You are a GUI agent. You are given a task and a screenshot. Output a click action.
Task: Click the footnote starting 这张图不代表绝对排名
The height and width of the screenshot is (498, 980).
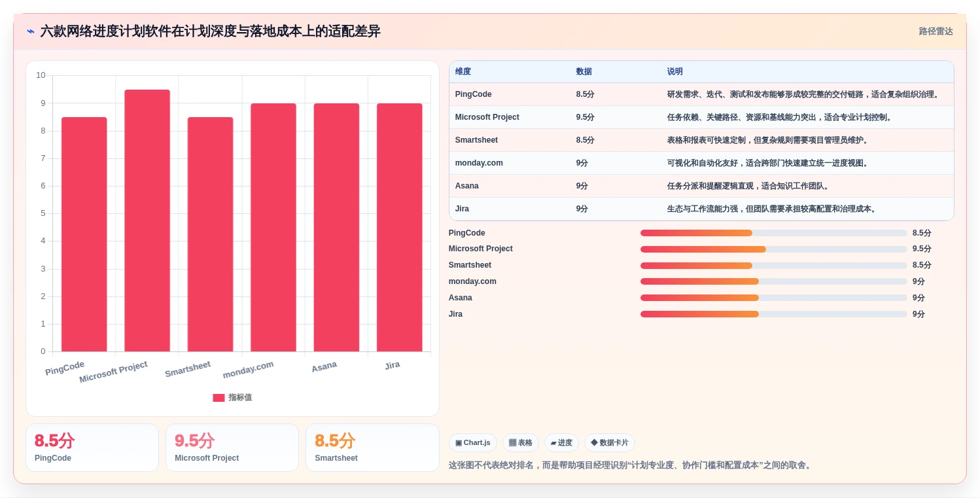pyautogui.click(x=631, y=465)
